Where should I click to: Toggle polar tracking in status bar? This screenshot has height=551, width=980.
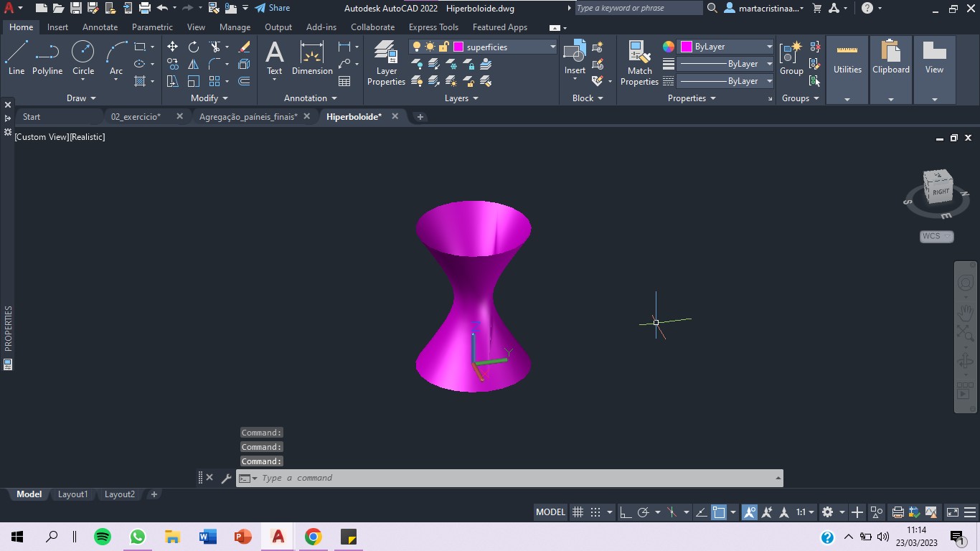coord(644,512)
